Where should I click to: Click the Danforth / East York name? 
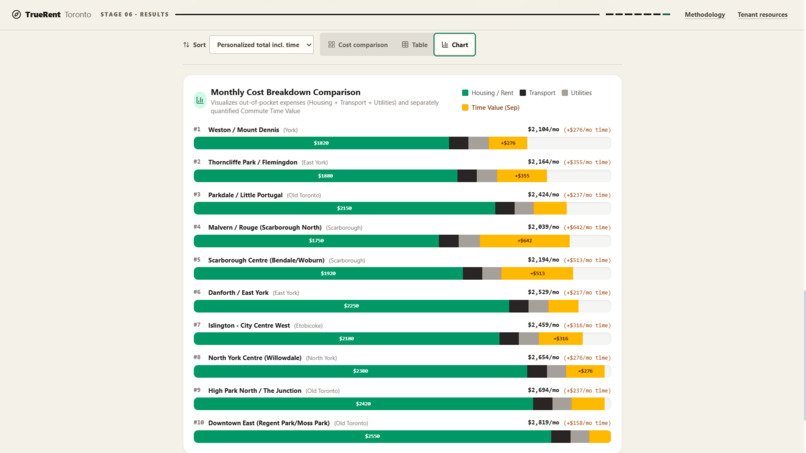coord(238,293)
